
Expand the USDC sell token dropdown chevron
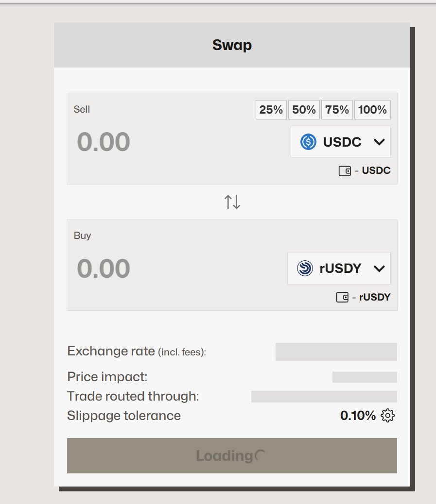(x=379, y=142)
